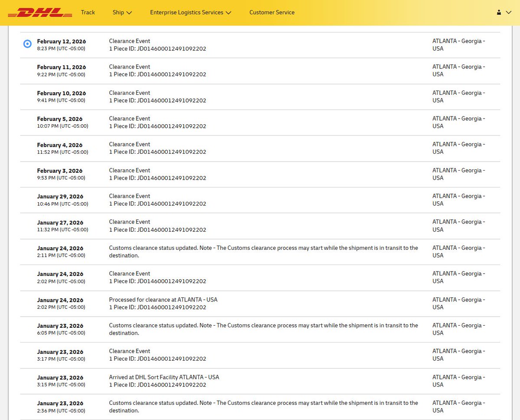Click the 9:22 PM (UTC -05:00) time

[61, 74]
